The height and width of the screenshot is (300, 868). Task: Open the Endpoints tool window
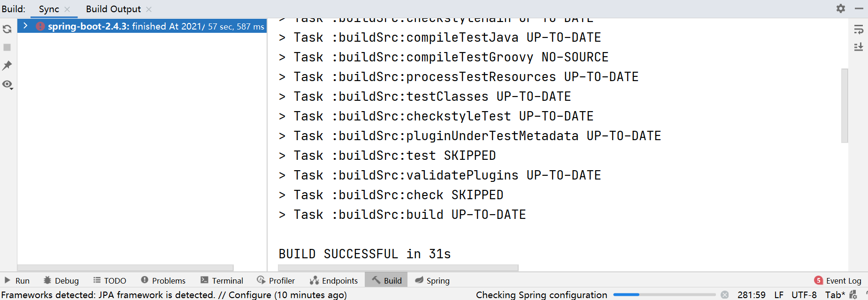coord(333,280)
